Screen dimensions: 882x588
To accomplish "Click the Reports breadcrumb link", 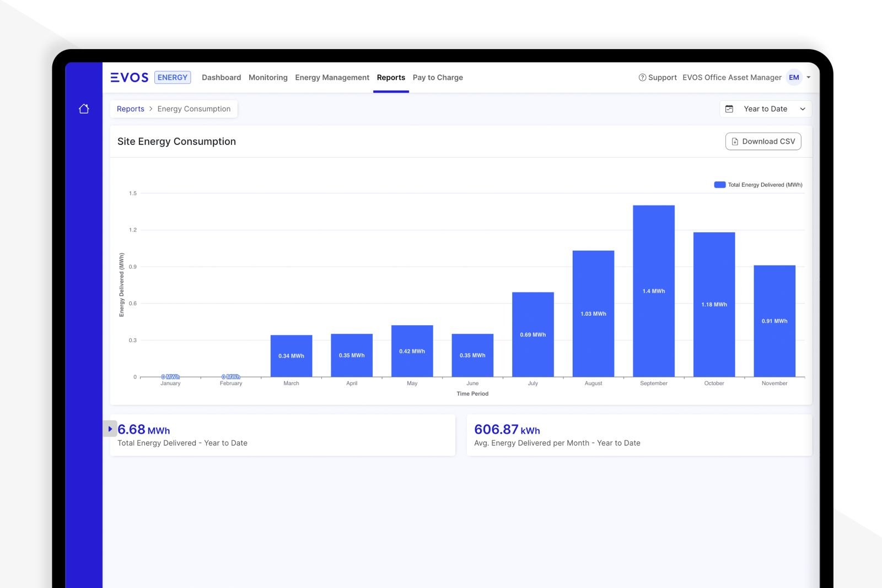I will pos(130,109).
